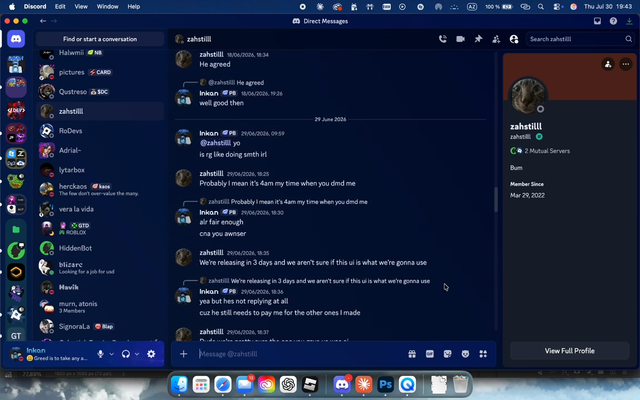Open the Havik conversation
Viewport: 640px width, 400px height.
click(x=100, y=288)
